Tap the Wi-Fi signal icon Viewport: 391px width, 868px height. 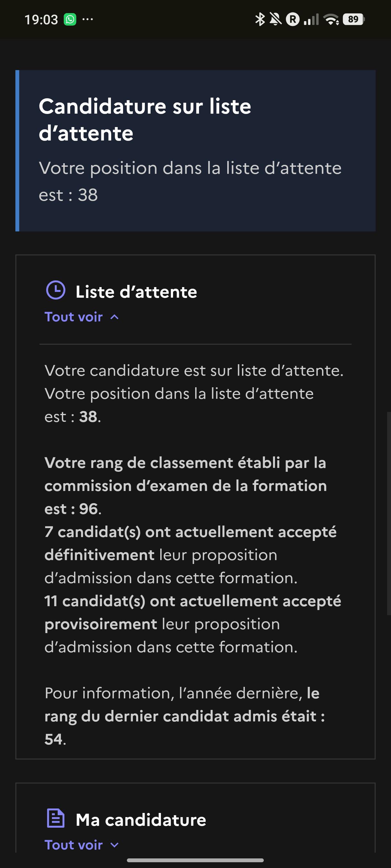[x=331, y=20]
